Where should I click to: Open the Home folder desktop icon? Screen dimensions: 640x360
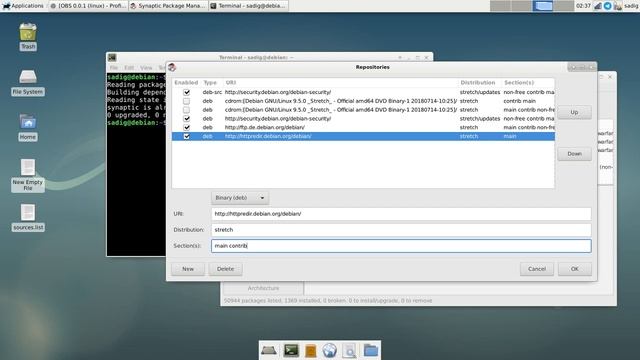(x=27, y=127)
